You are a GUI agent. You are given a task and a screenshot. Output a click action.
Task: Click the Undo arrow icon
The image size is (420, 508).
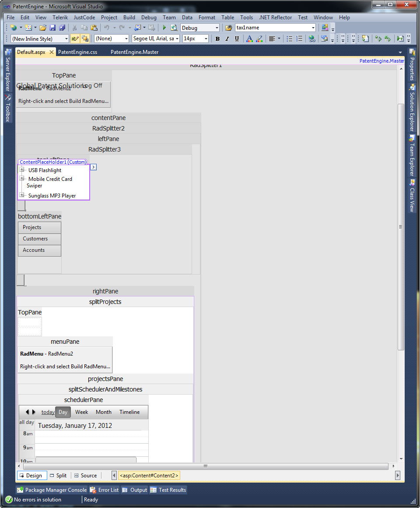click(106, 28)
